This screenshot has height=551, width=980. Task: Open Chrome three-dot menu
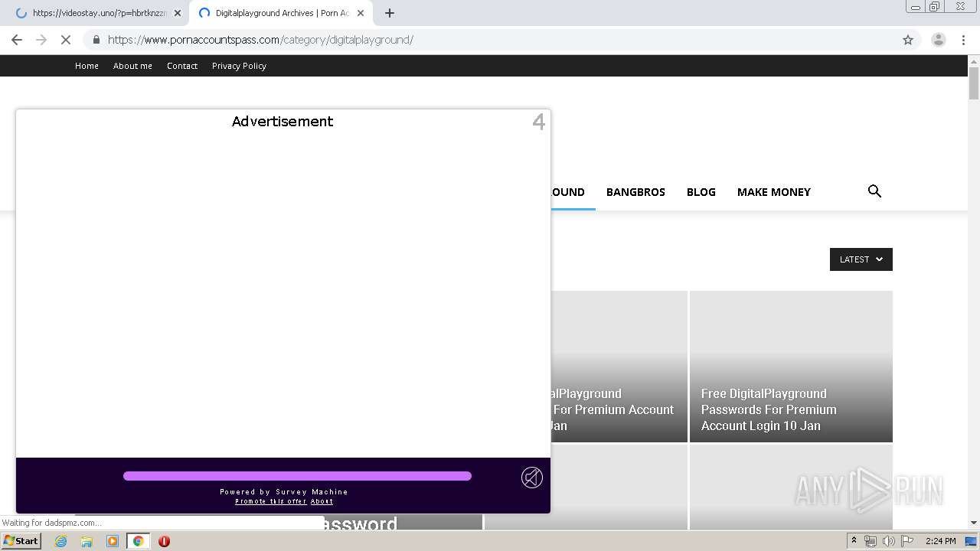click(x=963, y=40)
